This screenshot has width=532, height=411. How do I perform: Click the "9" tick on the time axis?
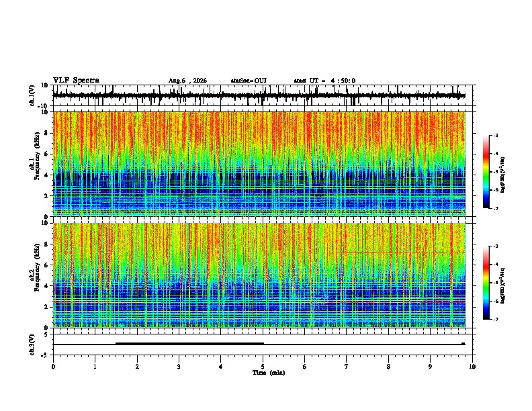pos(430,367)
